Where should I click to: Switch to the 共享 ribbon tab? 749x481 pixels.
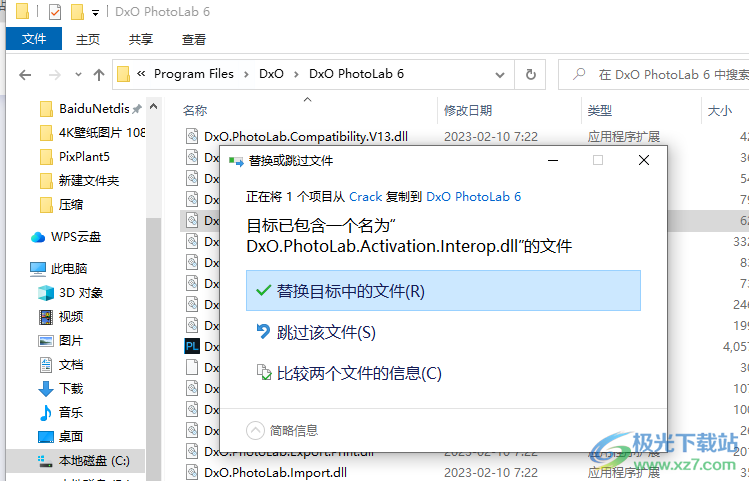click(140, 39)
